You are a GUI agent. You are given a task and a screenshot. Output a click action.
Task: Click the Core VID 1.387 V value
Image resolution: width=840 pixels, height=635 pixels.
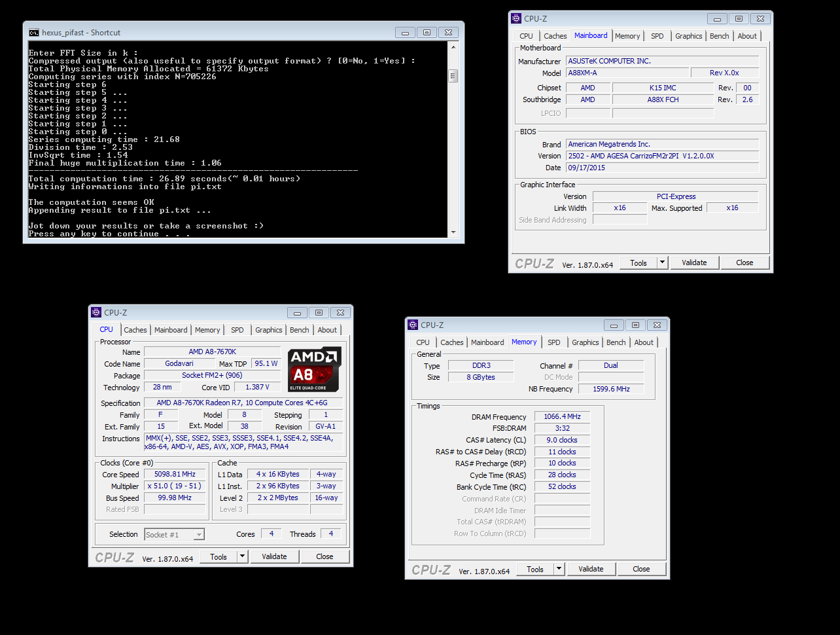[258, 387]
